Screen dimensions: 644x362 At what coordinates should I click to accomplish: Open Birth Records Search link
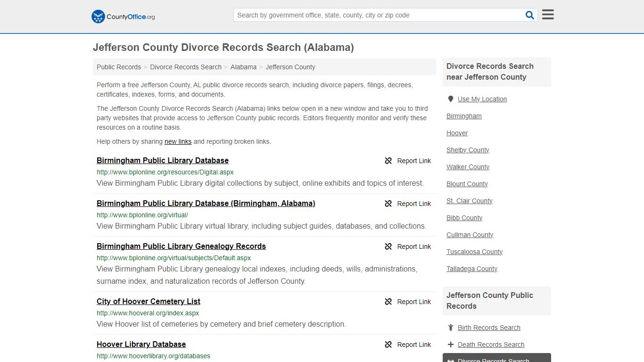click(x=489, y=328)
